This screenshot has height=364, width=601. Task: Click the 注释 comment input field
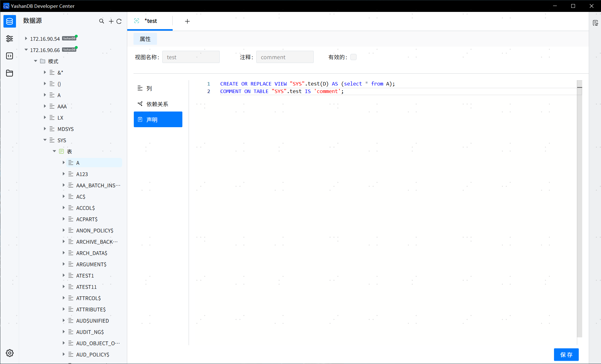pyautogui.click(x=285, y=57)
